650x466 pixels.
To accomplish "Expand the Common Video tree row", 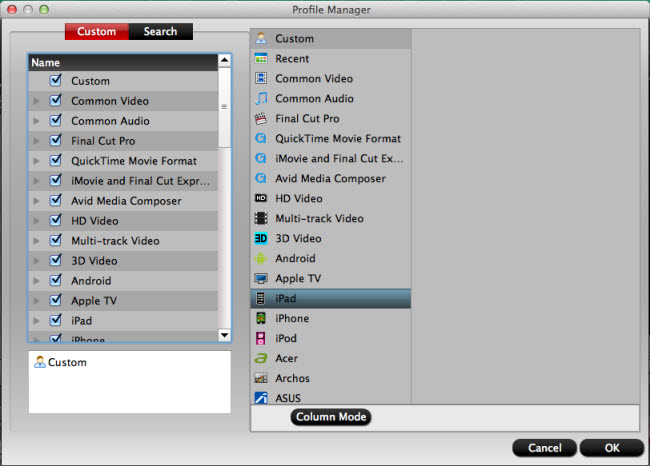I will pos(36,101).
